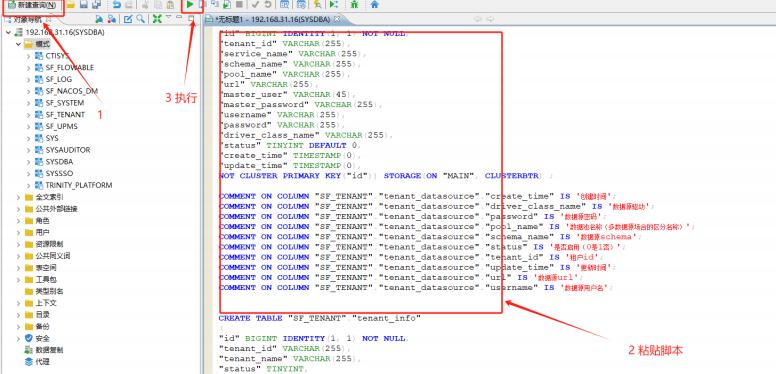This screenshot has height=374, width=776.
Task: Select the 备份 backup folder
Action: (x=42, y=327)
